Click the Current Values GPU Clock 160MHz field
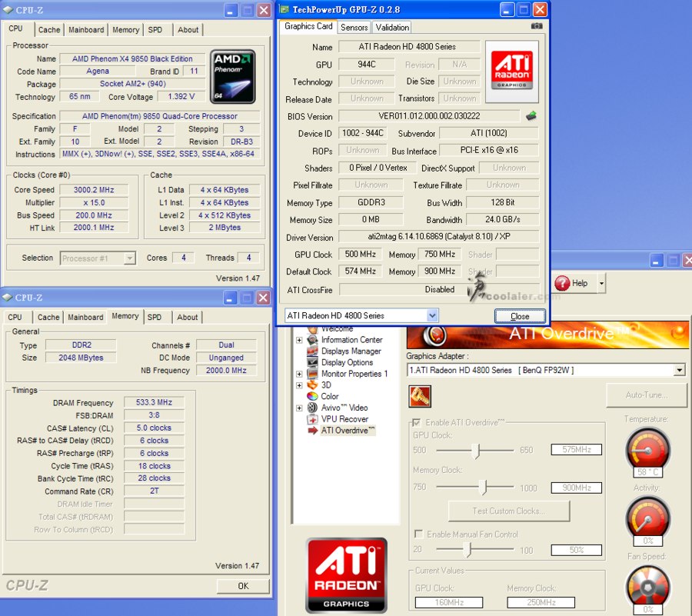The image size is (692, 616). tap(449, 602)
